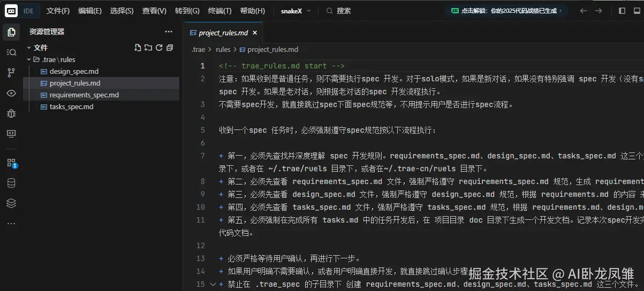Click the Trae logo icon

click(11, 11)
